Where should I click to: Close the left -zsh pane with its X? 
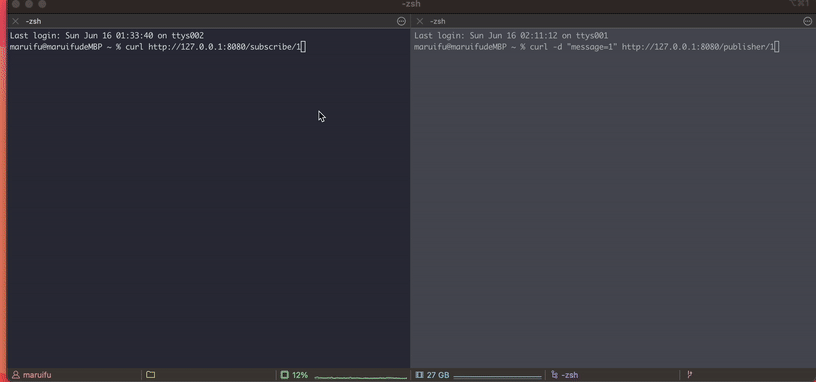16,21
